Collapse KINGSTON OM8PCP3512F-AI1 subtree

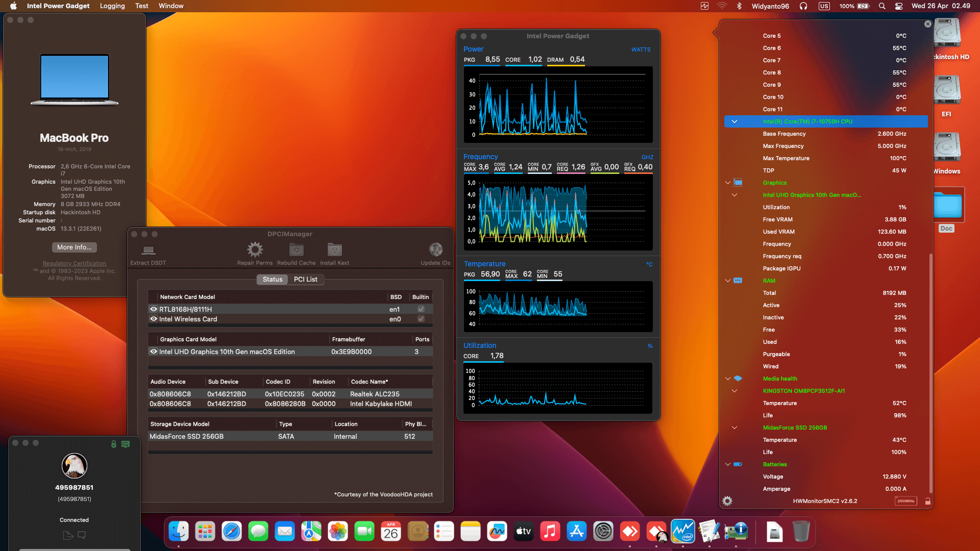pos(734,391)
